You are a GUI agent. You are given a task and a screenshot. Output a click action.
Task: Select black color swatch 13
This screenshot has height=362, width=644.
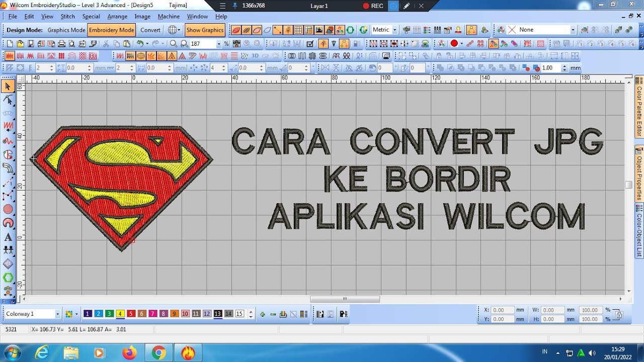point(217,314)
